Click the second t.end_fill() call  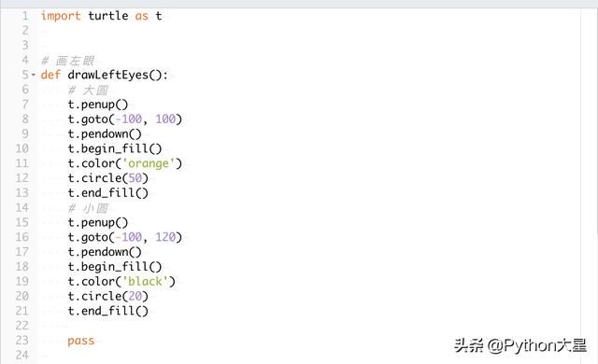coord(108,311)
